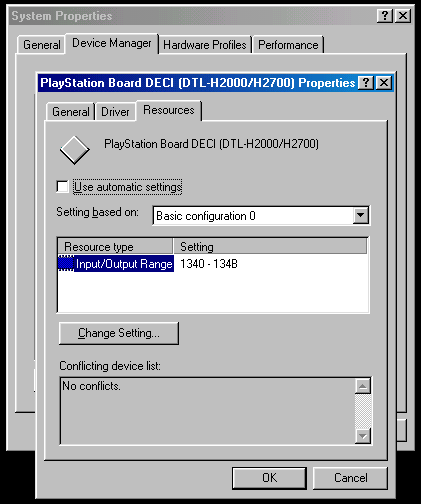The height and width of the screenshot is (504, 421).
Task: Click the Setting column header
Action: pos(270,247)
